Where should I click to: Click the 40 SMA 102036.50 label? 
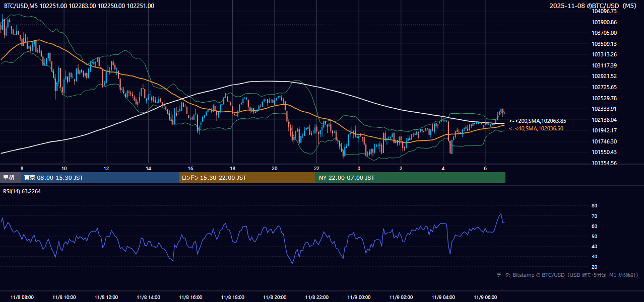pos(536,128)
